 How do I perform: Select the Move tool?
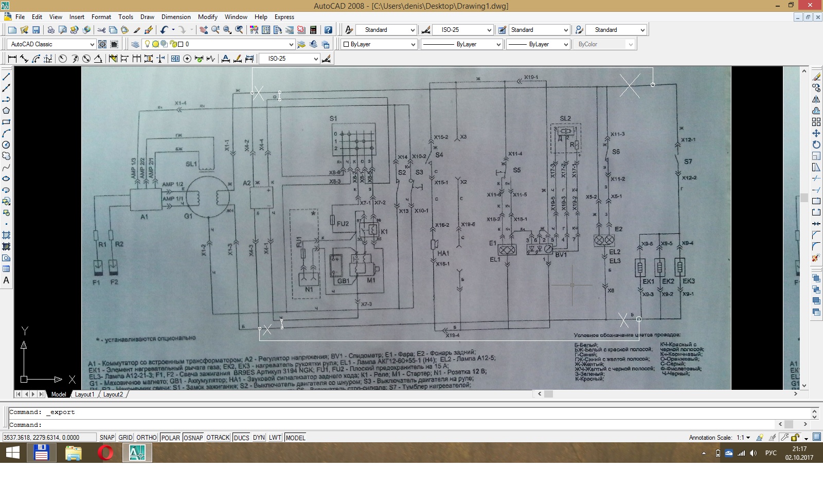(x=816, y=133)
